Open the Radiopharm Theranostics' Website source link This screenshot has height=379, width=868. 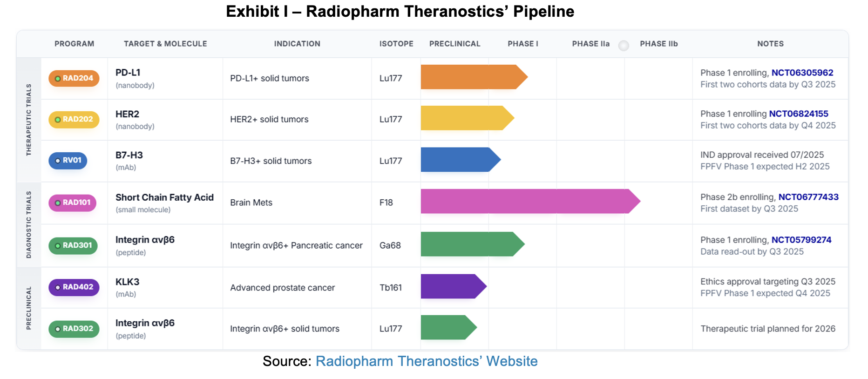coord(426,361)
